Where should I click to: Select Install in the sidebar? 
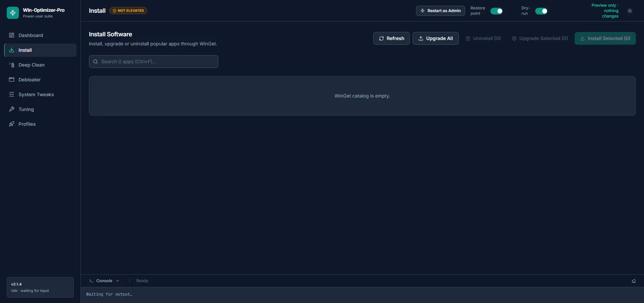click(40, 50)
